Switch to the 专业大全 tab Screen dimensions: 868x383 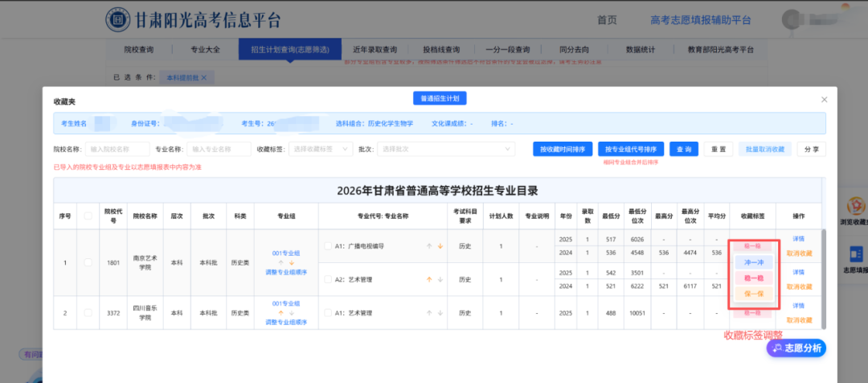[206, 49]
